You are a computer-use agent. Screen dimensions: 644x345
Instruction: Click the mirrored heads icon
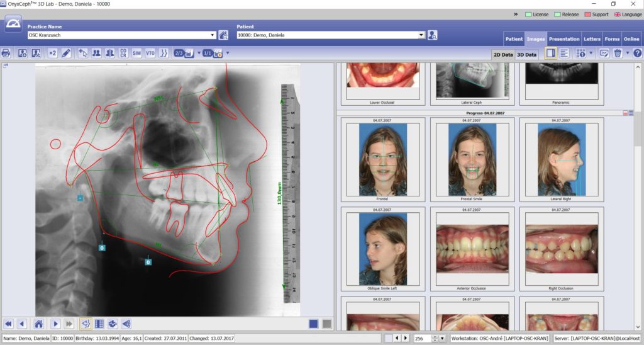(x=109, y=53)
